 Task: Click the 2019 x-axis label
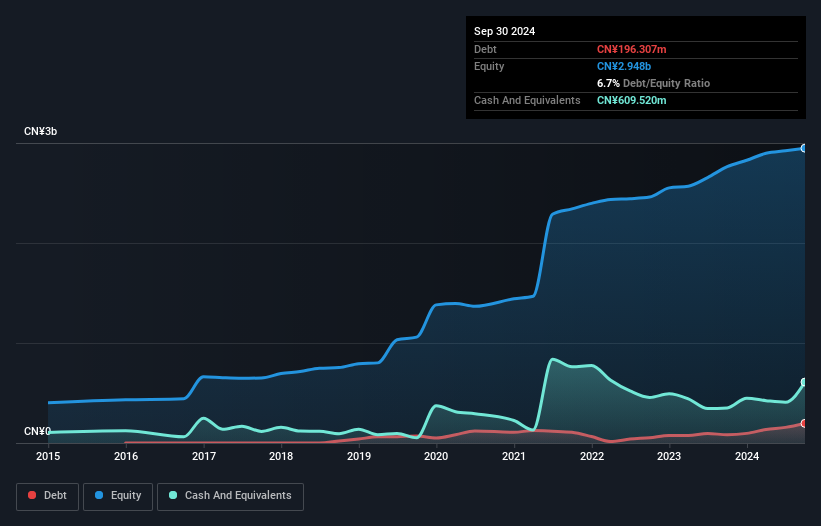coord(359,456)
